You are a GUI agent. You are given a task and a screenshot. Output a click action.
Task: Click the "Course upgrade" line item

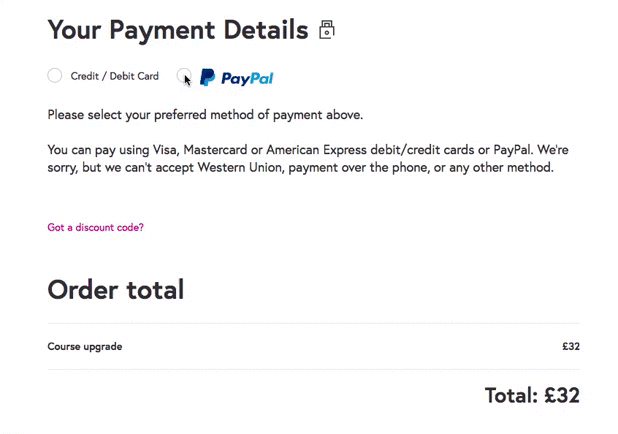[85, 347]
